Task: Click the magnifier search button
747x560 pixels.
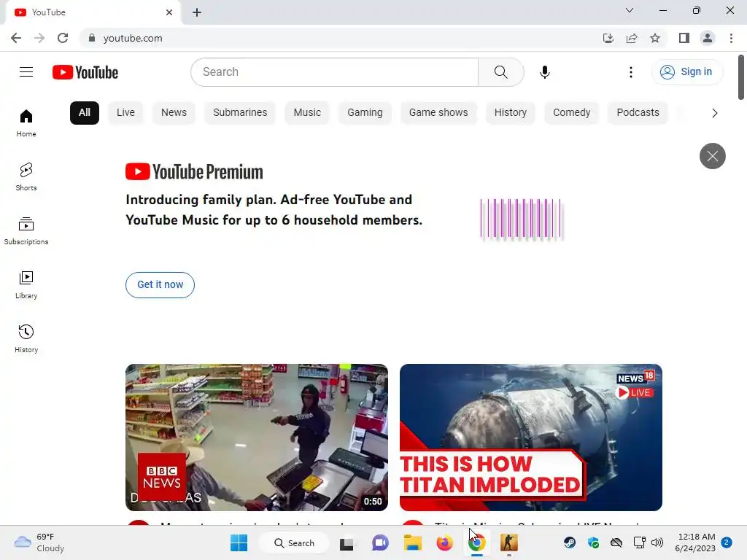Action: (x=500, y=72)
